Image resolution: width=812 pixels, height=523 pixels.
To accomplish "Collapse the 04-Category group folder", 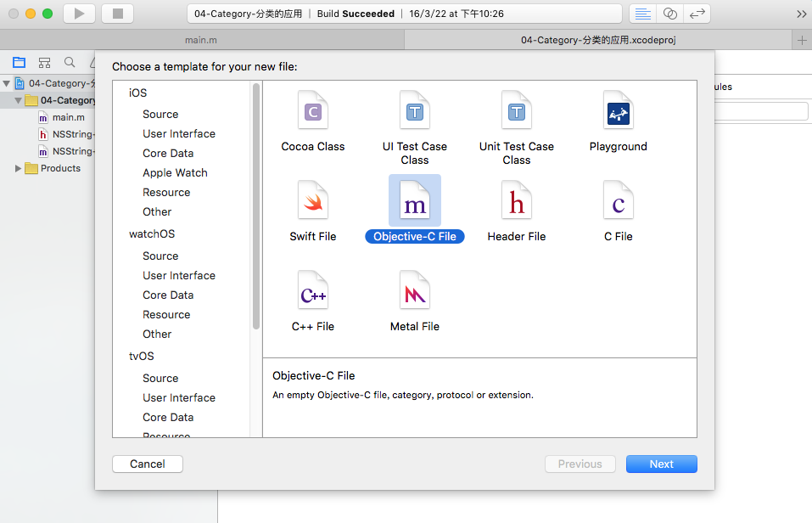I will (x=18, y=100).
